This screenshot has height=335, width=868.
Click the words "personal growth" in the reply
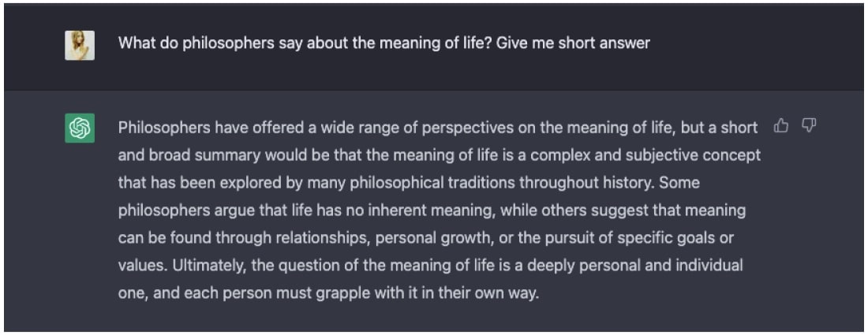pyautogui.click(x=425, y=238)
